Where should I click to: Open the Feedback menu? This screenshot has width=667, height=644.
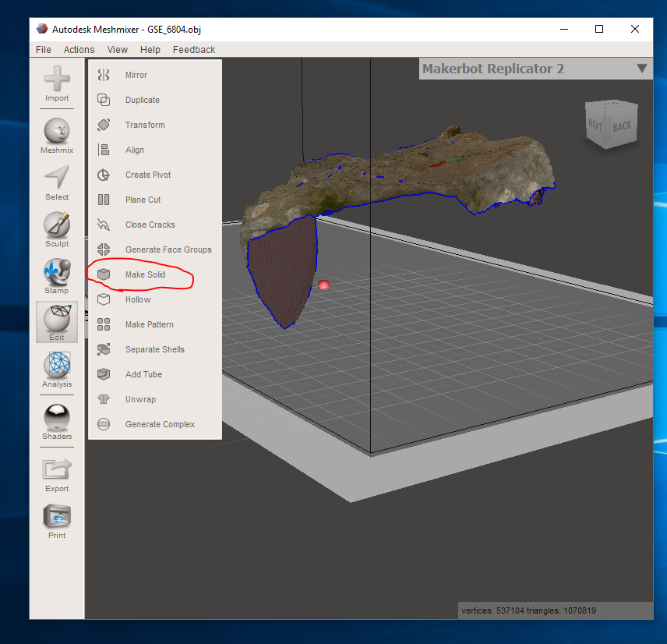[x=194, y=50]
